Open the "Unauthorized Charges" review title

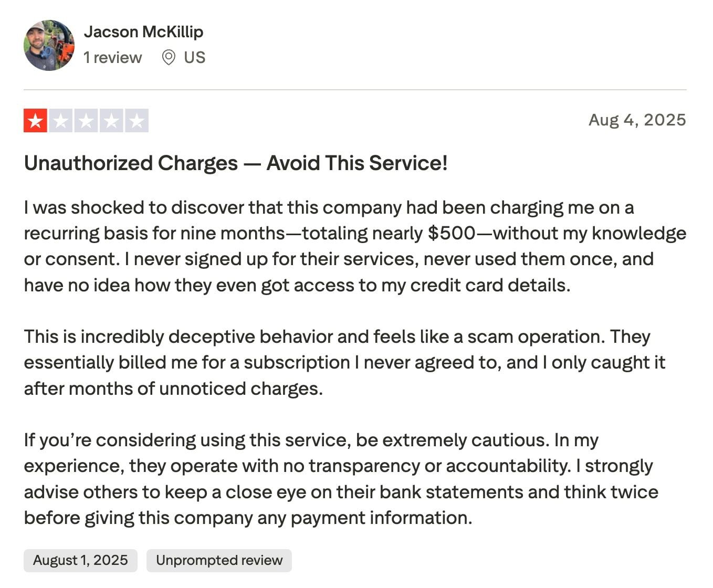pyautogui.click(x=236, y=163)
